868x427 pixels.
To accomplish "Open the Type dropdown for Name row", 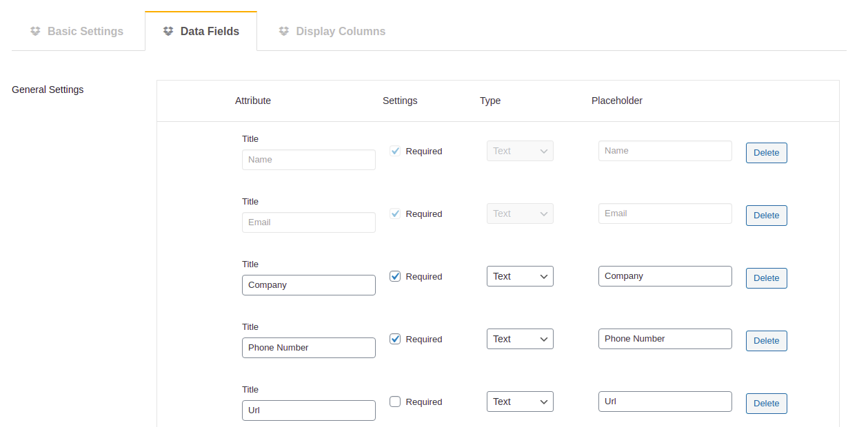I will pyautogui.click(x=520, y=151).
